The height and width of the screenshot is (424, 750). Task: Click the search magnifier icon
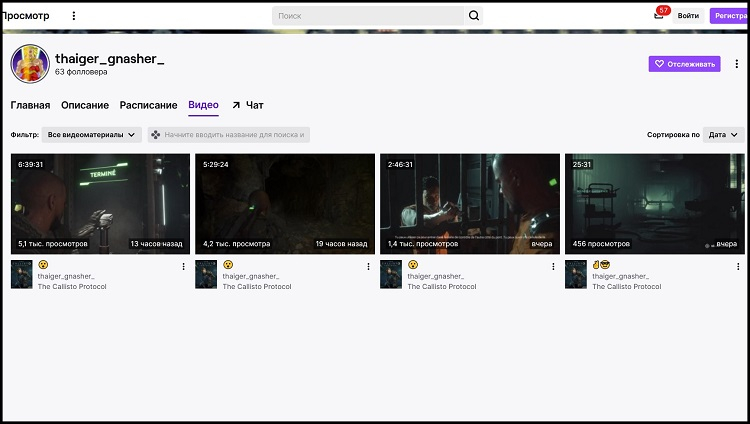[473, 16]
